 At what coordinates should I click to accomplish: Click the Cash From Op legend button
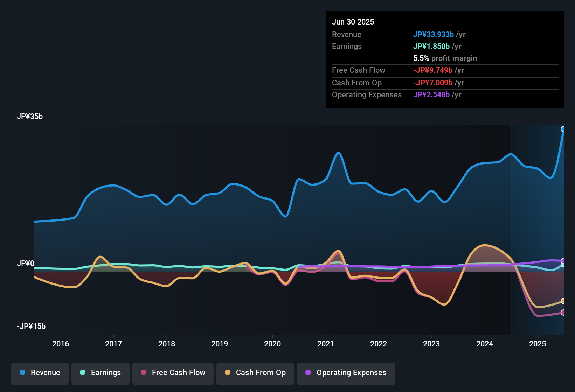255,373
